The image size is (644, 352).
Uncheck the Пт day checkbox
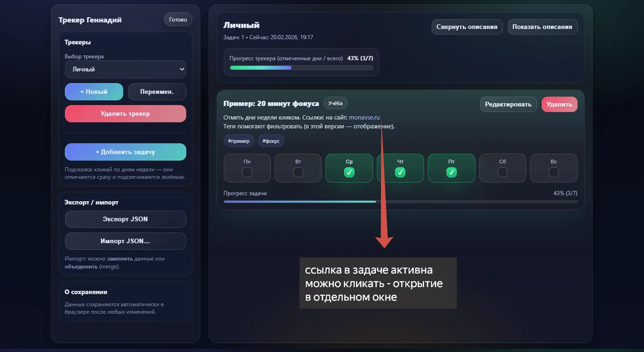(x=451, y=172)
